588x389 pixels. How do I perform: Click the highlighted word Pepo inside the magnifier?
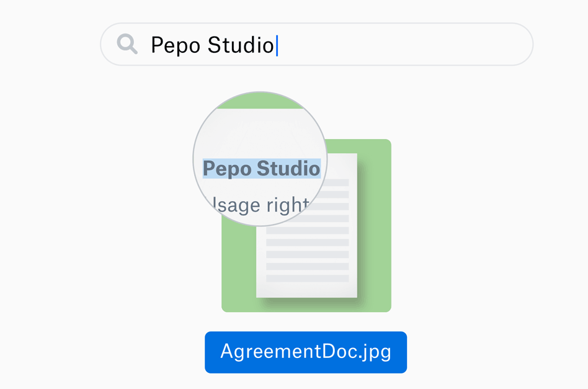(227, 168)
